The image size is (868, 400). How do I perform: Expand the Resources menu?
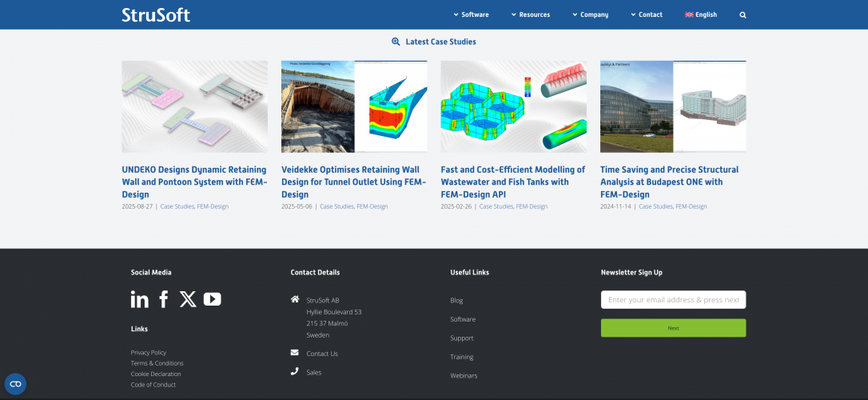pos(531,15)
